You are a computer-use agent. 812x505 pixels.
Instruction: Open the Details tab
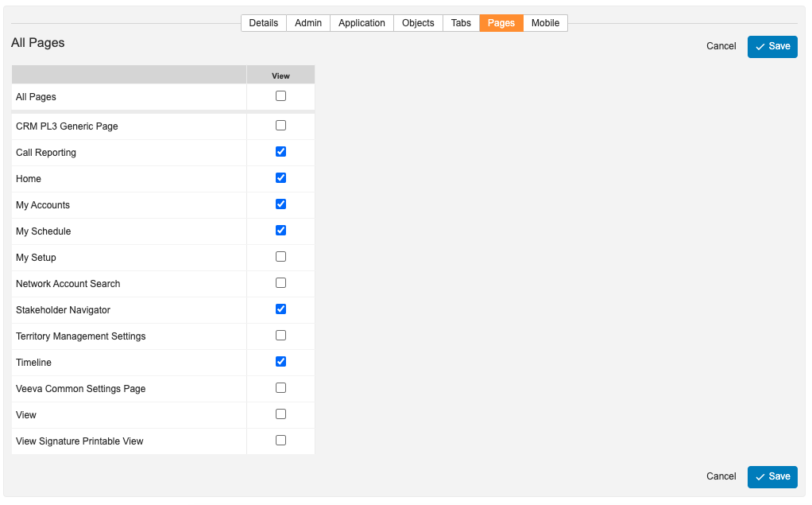coord(263,23)
